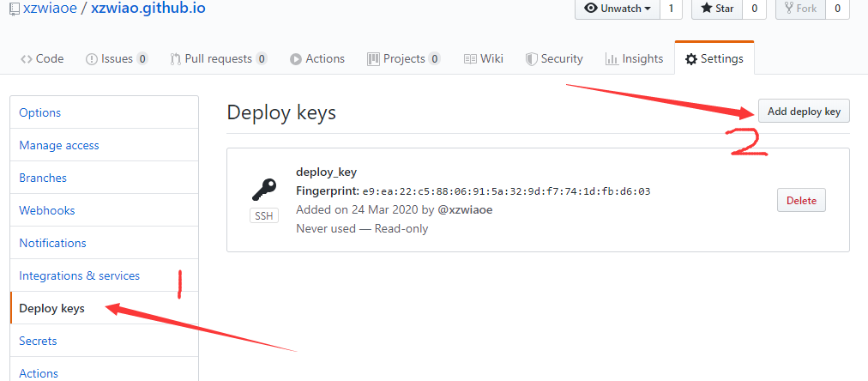Open Notifications in the sidebar
This screenshot has height=381, width=868.
(104, 243)
